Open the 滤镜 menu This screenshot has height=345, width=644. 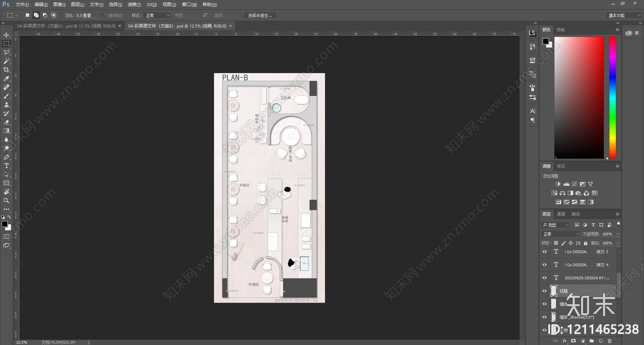pos(134,4)
